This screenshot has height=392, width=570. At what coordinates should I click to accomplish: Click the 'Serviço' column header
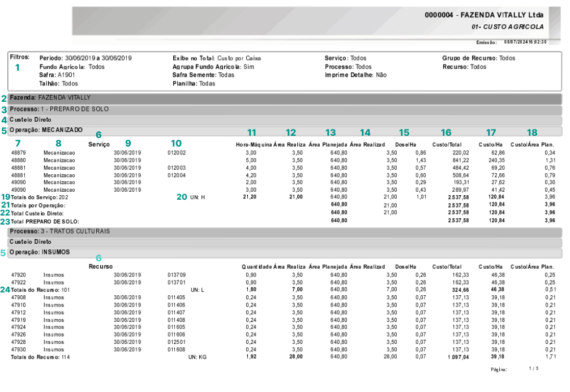[x=99, y=145]
